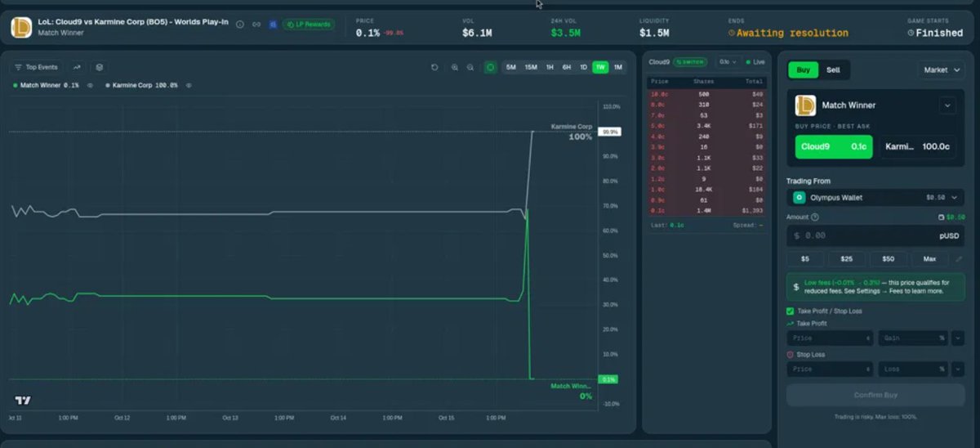
Task: Select the 1W chart timeframe
Action: click(x=600, y=67)
